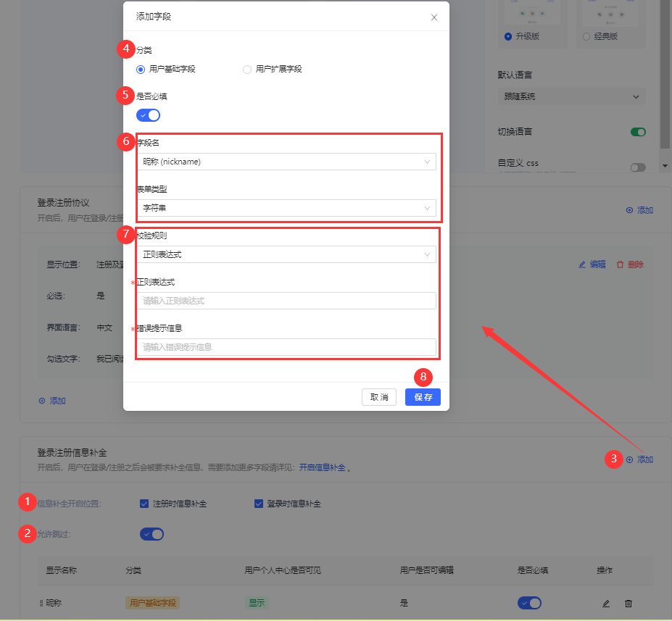This screenshot has width=672, height=621.
Task: Select 用户扩展字段 radio option
Action: (x=247, y=70)
